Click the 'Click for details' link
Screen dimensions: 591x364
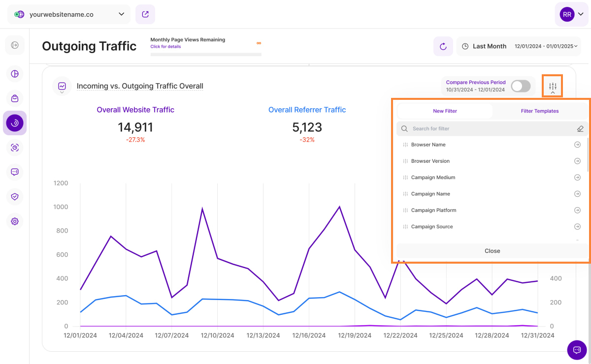click(x=165, y=47)
